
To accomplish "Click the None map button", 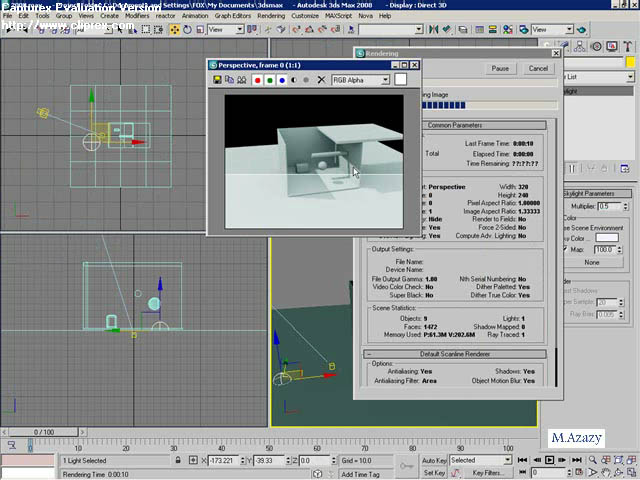I will (591, 262).
